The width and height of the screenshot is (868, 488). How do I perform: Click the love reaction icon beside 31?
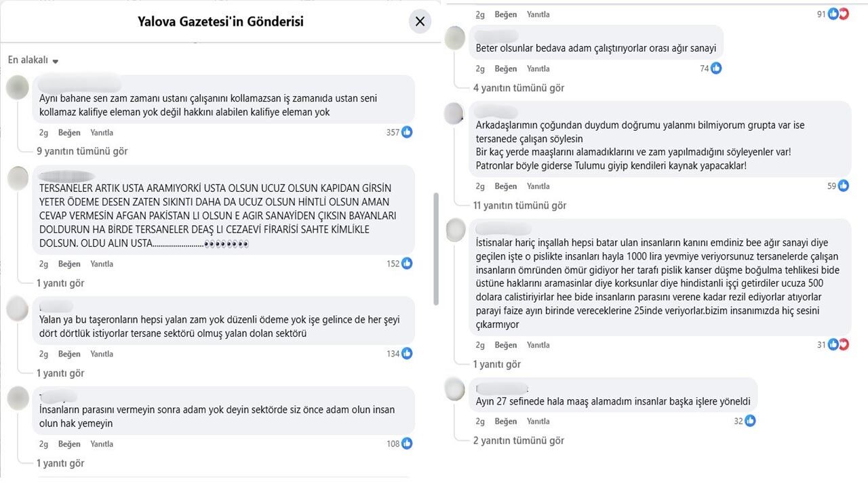coord(843,344)
